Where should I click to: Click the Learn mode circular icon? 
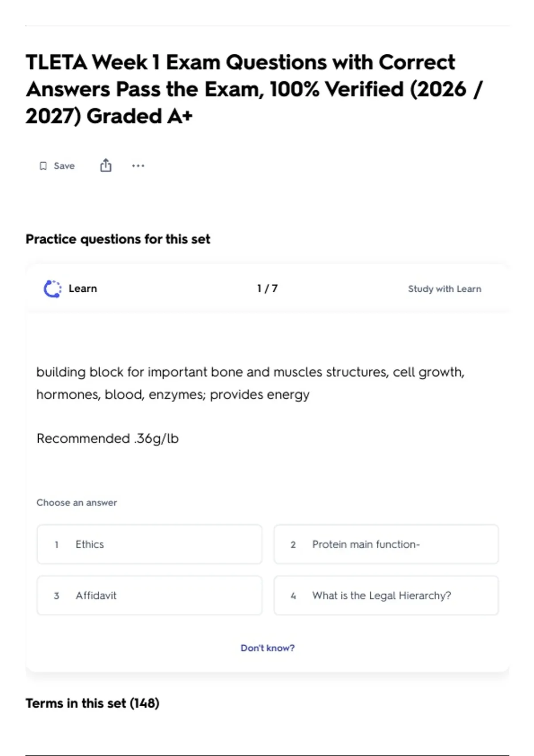click(53, 289)
